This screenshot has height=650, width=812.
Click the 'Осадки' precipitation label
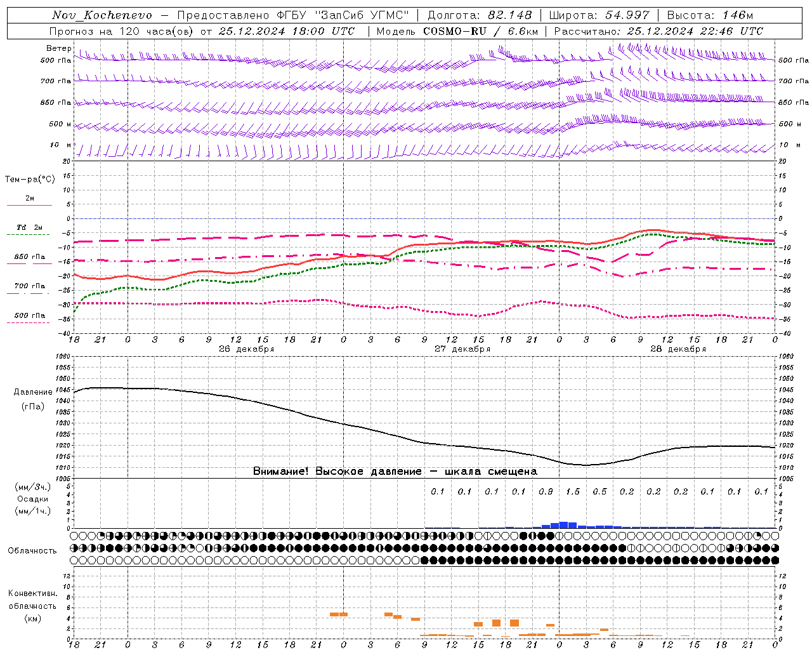point(33,499)
